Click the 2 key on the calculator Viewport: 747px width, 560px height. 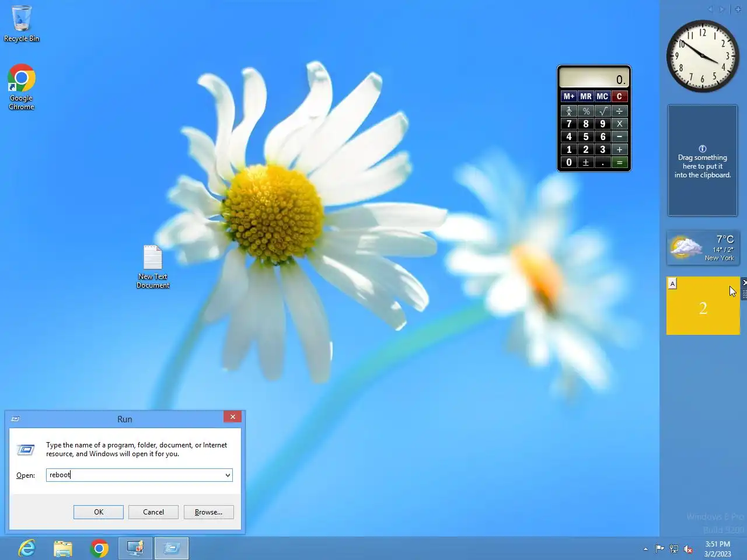click(x=586, y=149)
